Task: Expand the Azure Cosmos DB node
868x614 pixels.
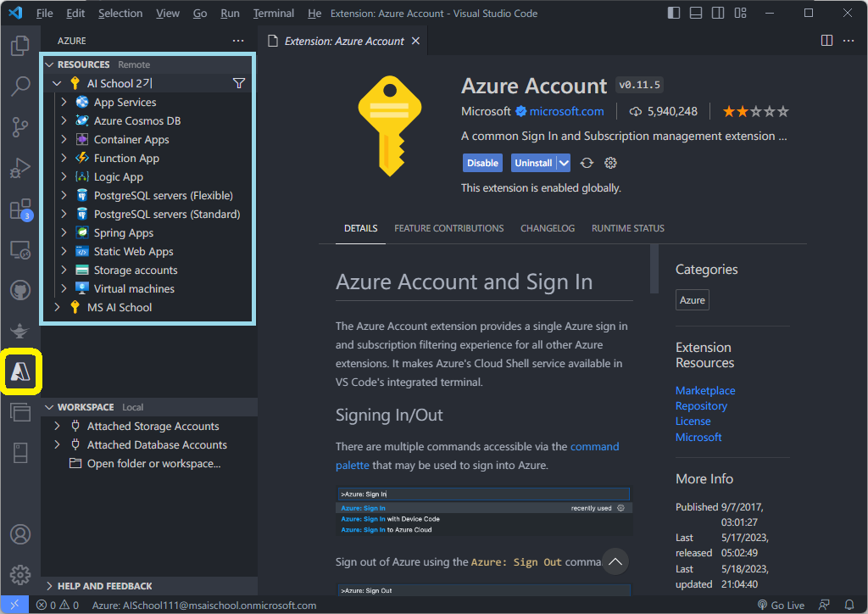Action: point(64,120)
